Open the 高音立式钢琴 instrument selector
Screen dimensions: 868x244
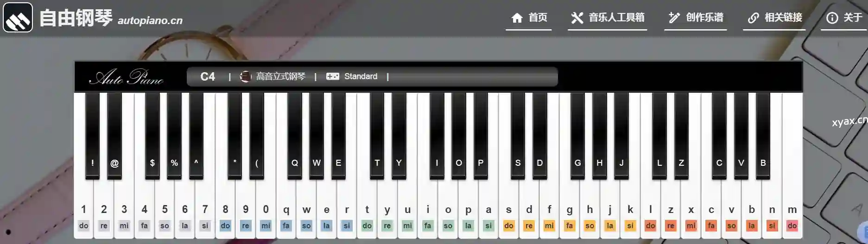pyautogui.click(x=273, y=76)
